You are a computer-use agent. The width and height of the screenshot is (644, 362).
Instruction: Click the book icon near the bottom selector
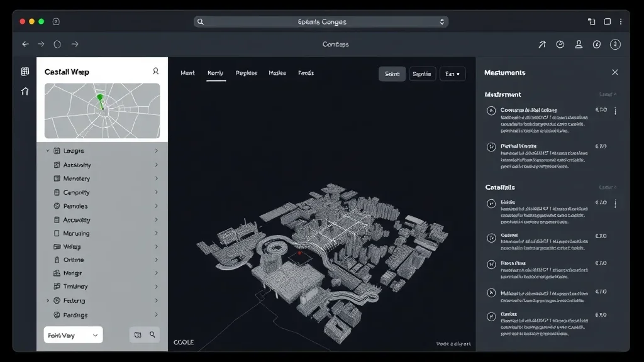pos(137,334)
